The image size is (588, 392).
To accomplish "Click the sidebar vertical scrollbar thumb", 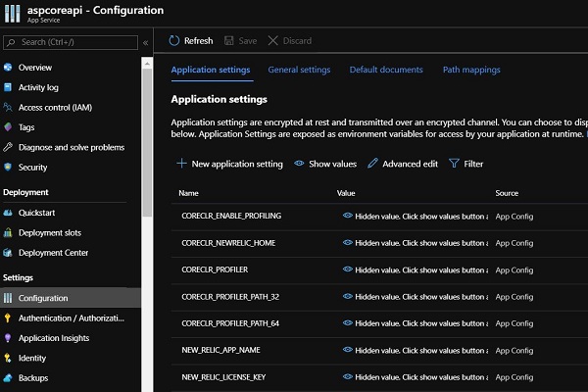I will (147, 142).
